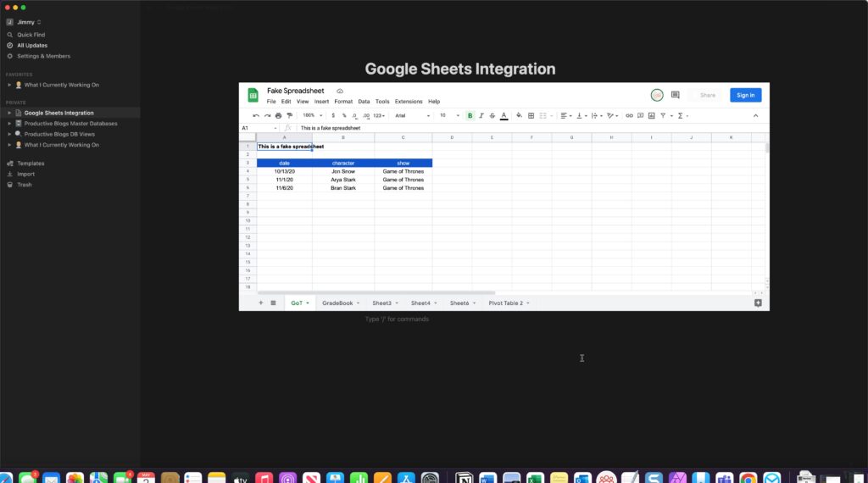Switch to the Sheet4 tab

click(x=424, y=303)
